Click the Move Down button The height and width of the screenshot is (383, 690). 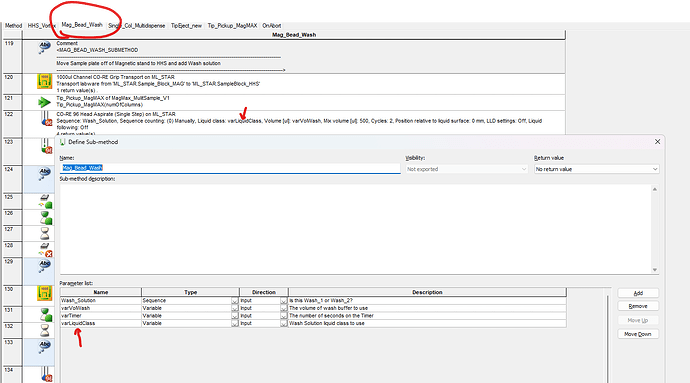click(x=638, y=334)
